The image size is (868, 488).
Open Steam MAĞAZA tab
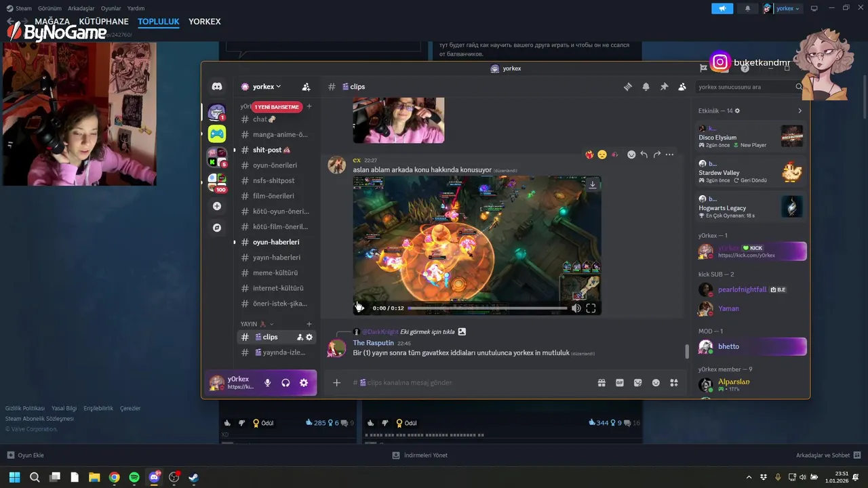click(x=52, y=22)
